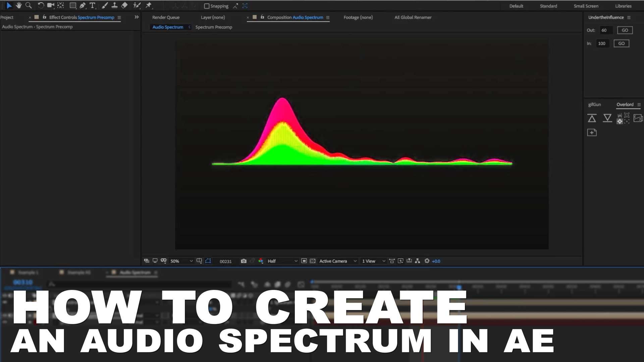Screen dimensions: 644x362
Task: Select the Spectrum Precomp viewer tab
Action: (214, 27)
